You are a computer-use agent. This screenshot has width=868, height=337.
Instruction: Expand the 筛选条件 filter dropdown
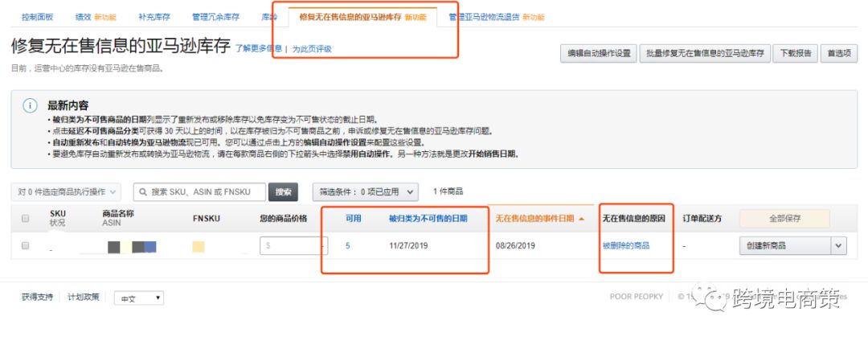point(365,192)
